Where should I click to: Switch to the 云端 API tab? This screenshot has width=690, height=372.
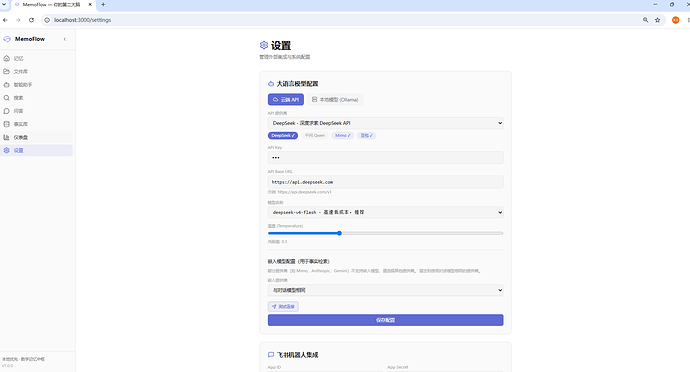(286, 99)
